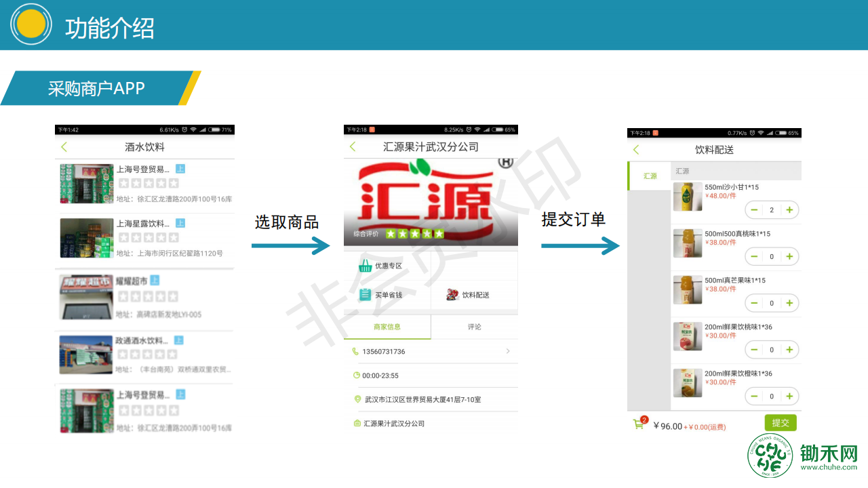Click the yellow circle icon beside 功能介绍

[31, 25]
